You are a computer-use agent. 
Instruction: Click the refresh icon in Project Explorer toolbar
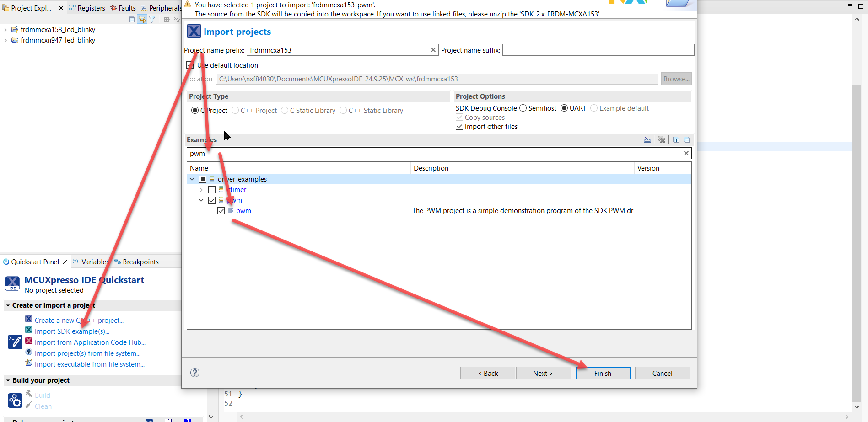[x=178, y=19]
